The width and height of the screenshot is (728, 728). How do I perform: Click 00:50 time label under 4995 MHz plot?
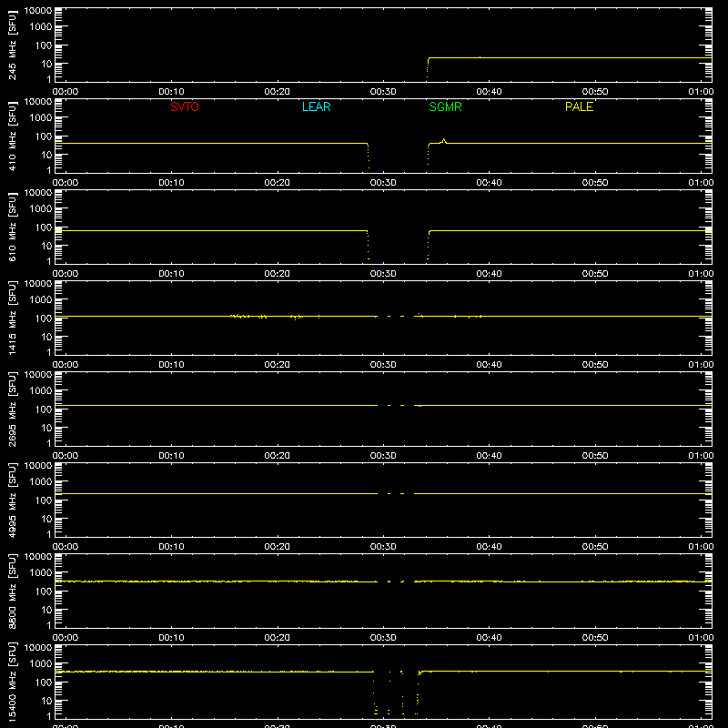point(595,547)
